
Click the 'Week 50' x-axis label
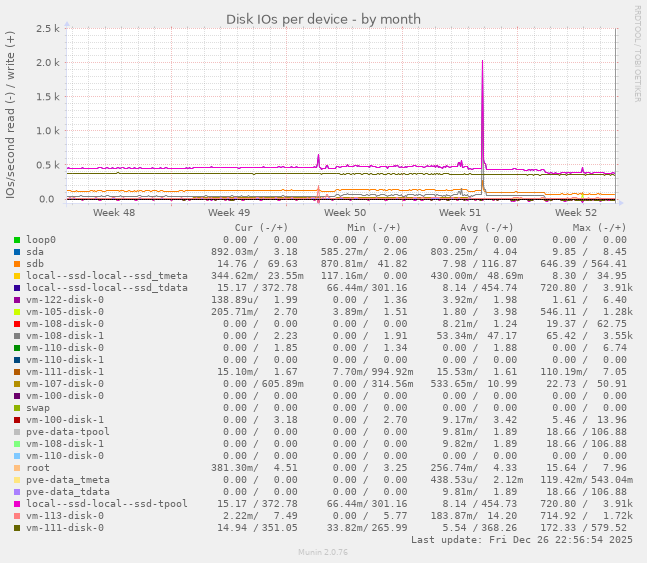pyautogui.click(x=345, y=213)
